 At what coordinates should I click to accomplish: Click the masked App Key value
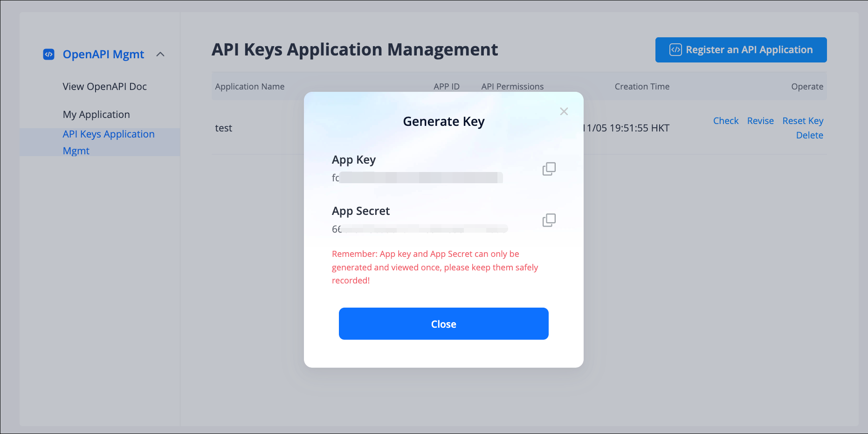417,178
